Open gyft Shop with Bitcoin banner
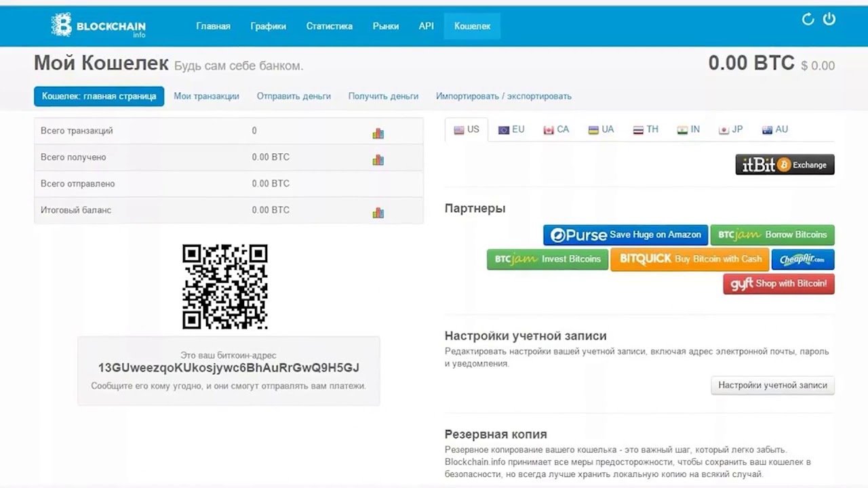The height and width of the screenshot is (488, 868). click(779, 284)
